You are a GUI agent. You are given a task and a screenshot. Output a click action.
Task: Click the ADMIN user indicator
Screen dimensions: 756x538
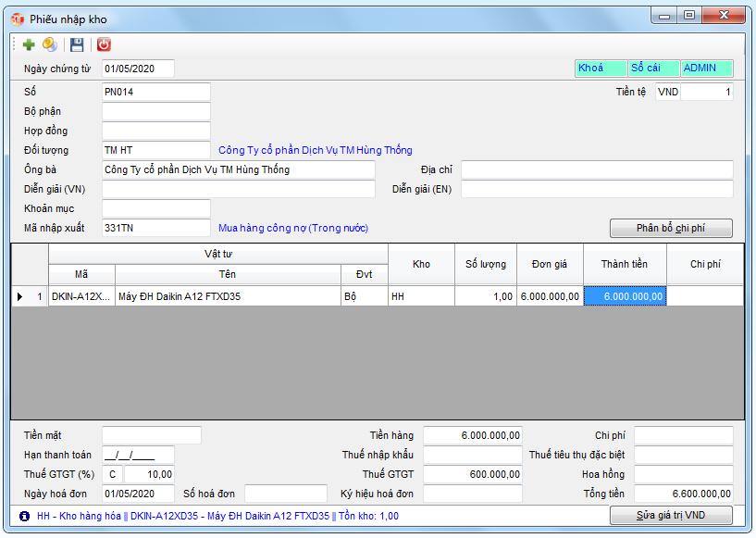[705, 69]
